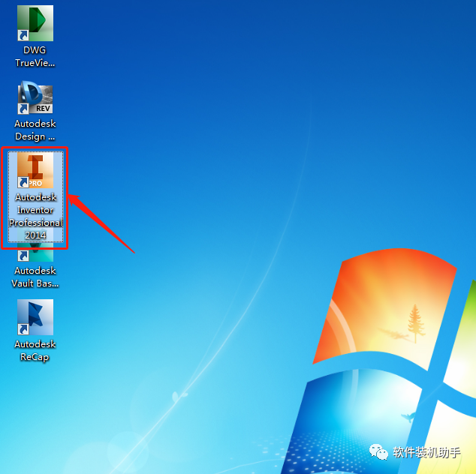
Task: Click the "Autodesk ReCap" icon label
Action: click(x=35, y=350)
